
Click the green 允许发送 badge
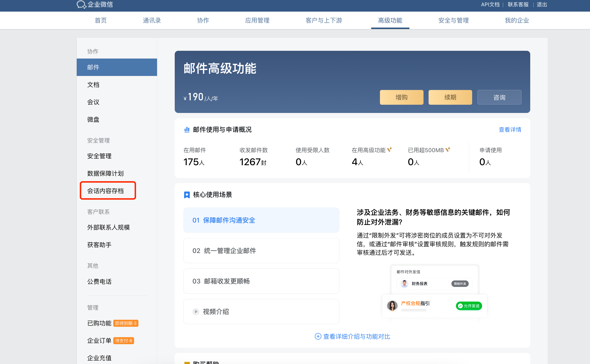point(469,306)
